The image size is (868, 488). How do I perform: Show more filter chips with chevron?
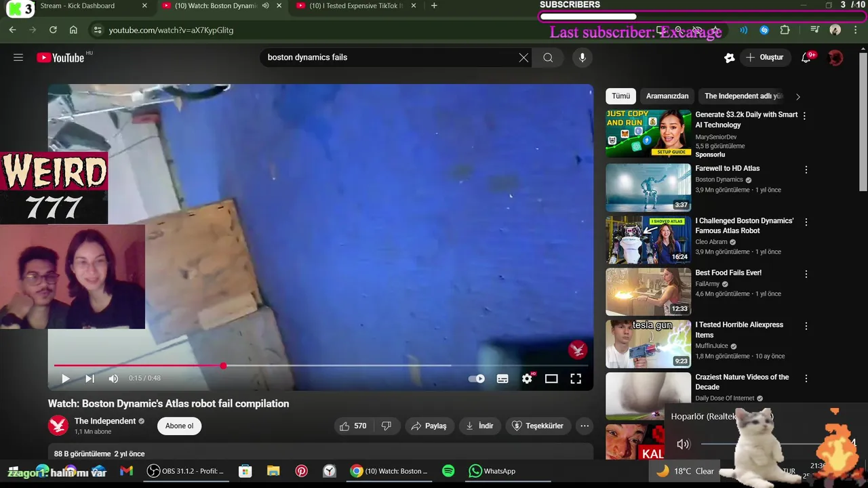pyautogui.click(x=798, y=96)
